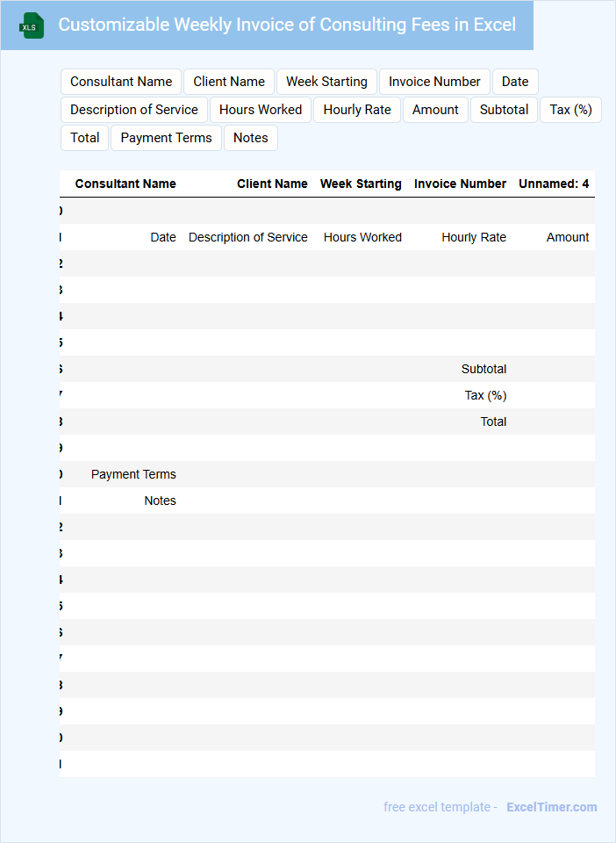Select the Consultant Name tag

121,82
